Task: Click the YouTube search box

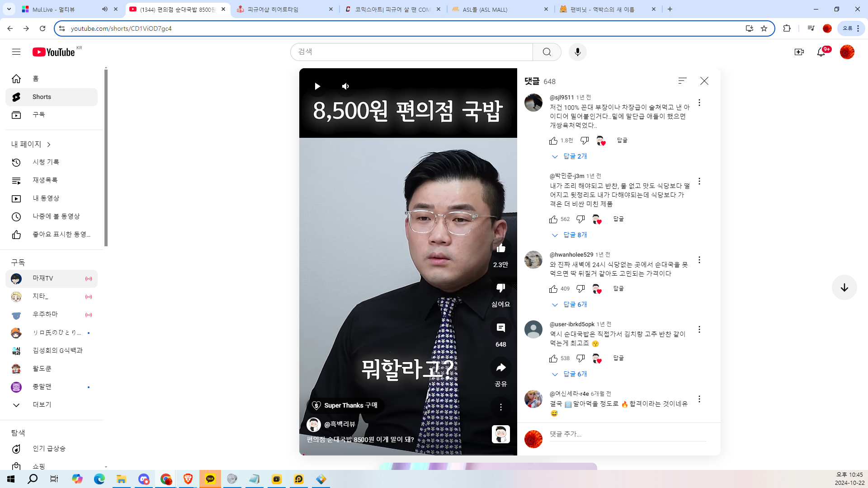Action: coord(411,52)
